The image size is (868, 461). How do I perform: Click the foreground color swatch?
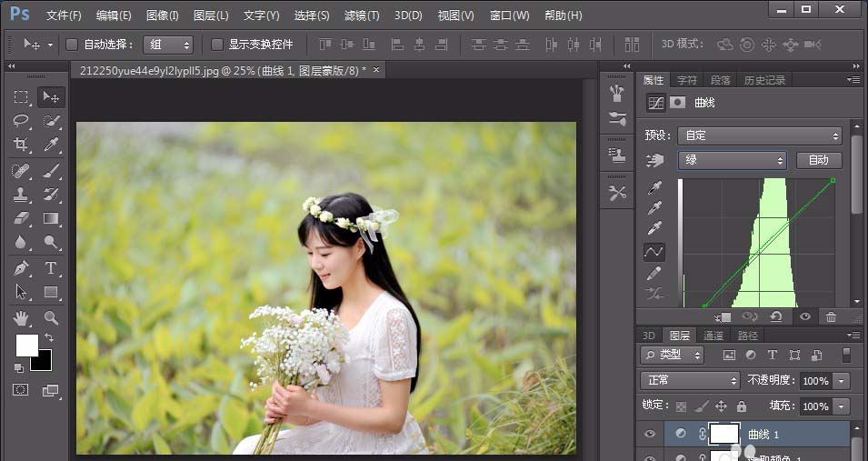pos(26,346)
